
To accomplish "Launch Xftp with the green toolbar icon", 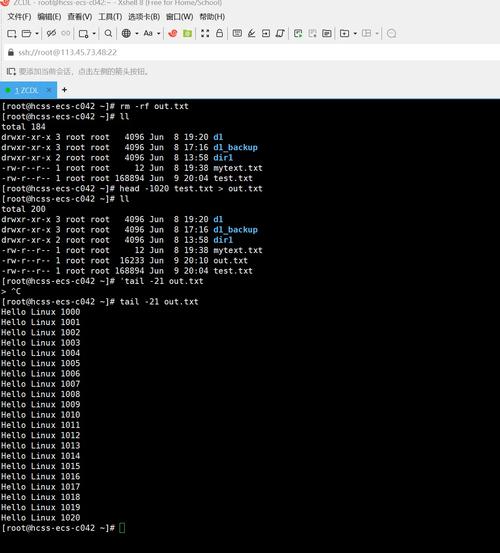I will (188, 34).
